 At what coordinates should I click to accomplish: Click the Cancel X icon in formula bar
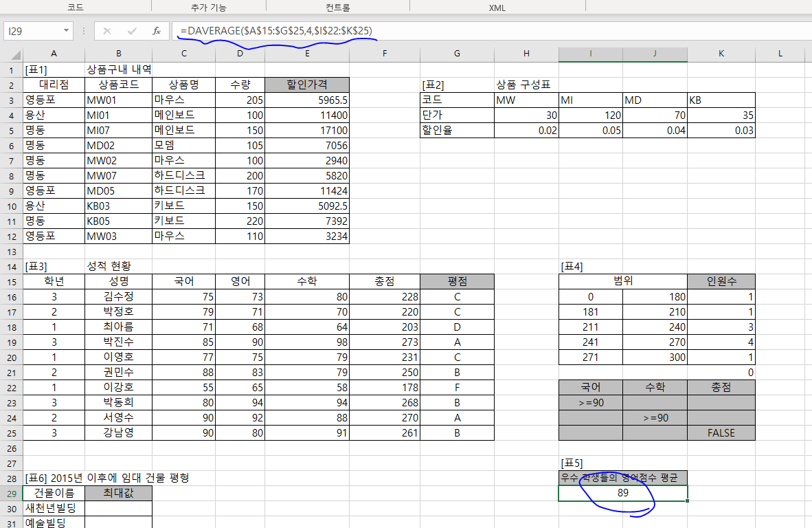(x=107, y=31)
